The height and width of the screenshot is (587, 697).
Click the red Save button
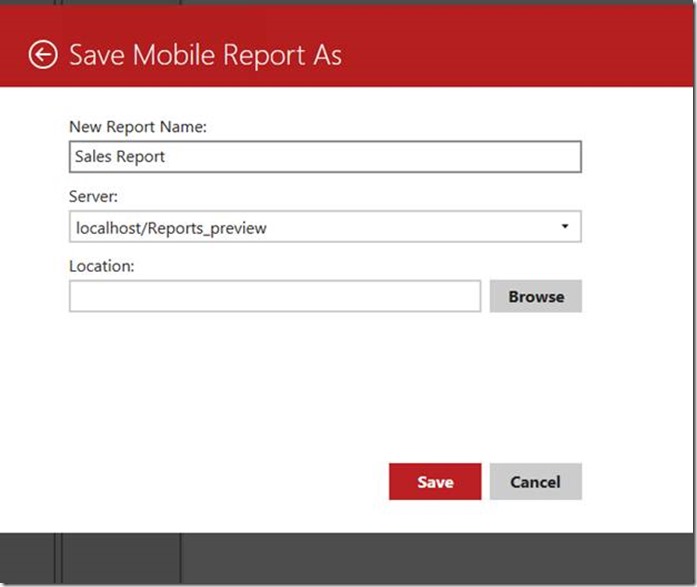pos(435,481)
